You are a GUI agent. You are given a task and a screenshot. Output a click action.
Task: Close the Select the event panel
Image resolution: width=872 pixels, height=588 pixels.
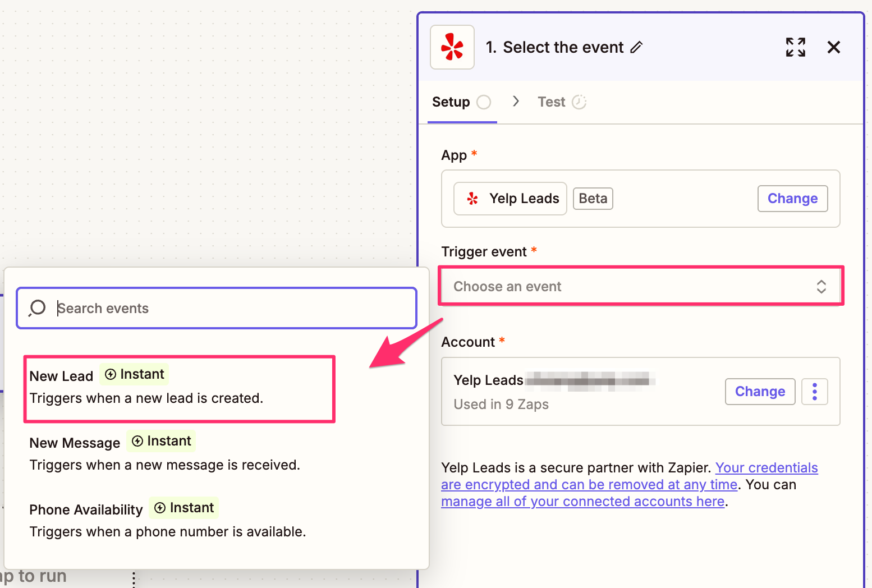pyautogui.click(x=834, y=47)
